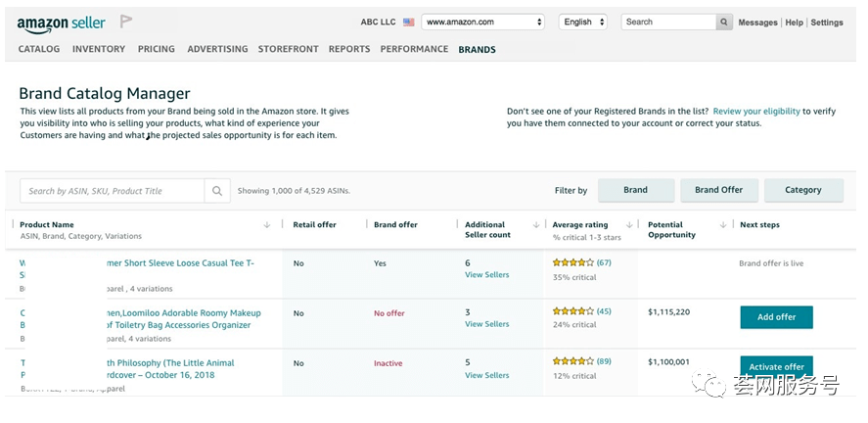The height and width of the screenshot is (423, 868).
Task: Open the Short Sleeve Loose Casual Tee product
Action: pos(137,269)
